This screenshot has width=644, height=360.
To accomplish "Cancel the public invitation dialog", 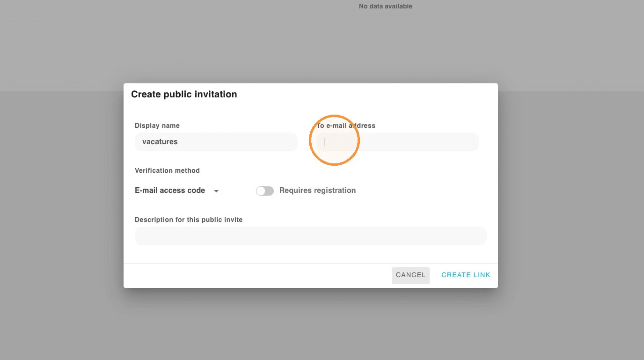I will point(410,275).
